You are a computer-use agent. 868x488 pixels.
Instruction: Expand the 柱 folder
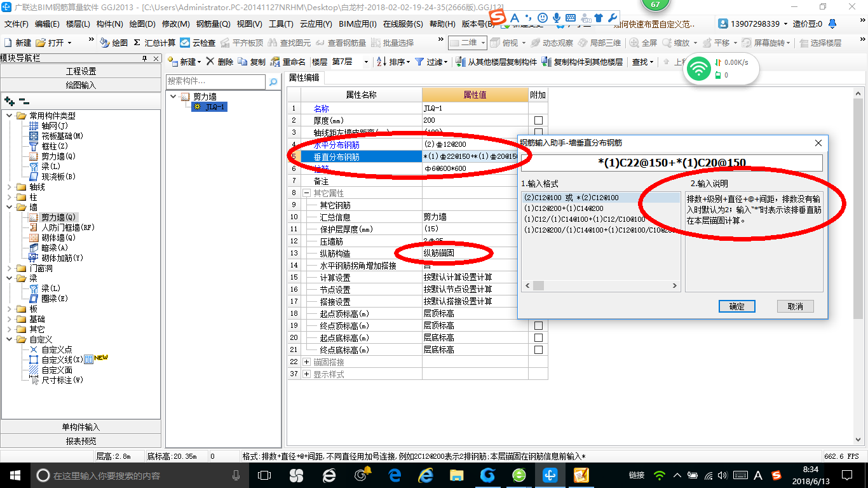point(10,197)
